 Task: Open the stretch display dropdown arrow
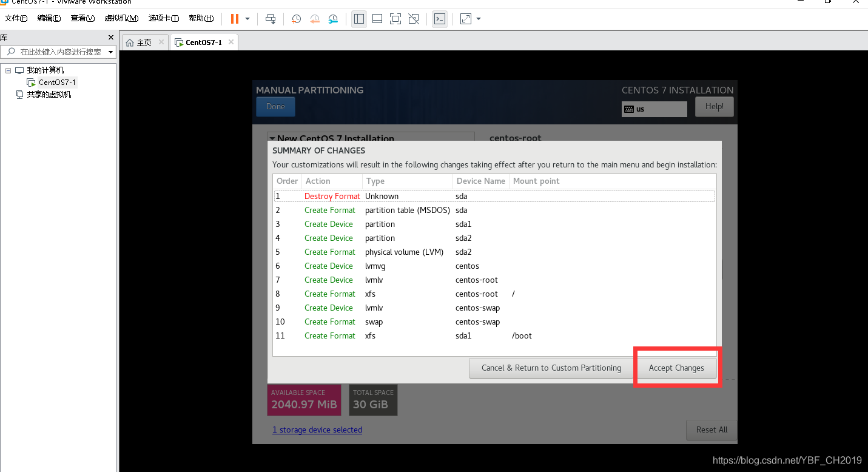(479, 19)
